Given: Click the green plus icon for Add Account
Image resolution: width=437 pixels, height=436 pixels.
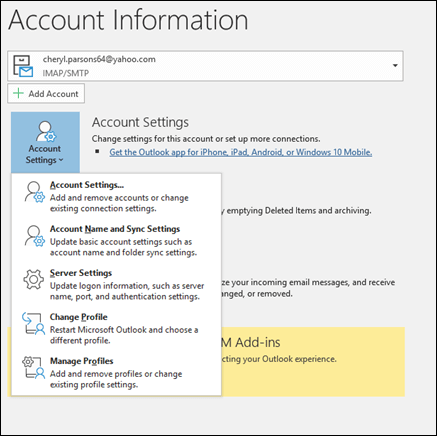Looking at the screenshot, I should click(18, 93).
